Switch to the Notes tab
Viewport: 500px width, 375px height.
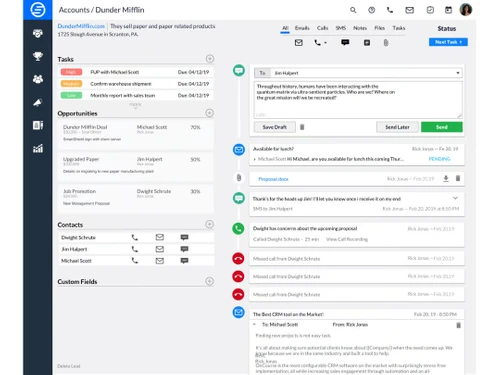pyautogui.click(x=360, y=28)
